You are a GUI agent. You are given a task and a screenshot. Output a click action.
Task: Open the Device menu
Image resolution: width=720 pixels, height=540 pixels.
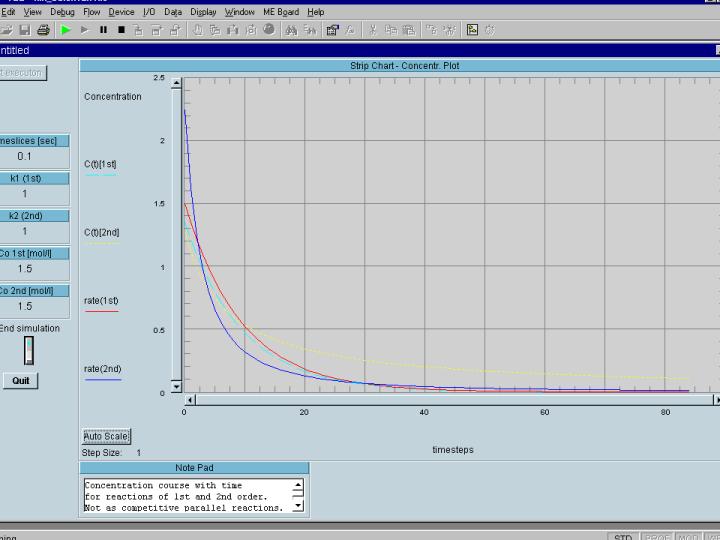coord(121,12)
